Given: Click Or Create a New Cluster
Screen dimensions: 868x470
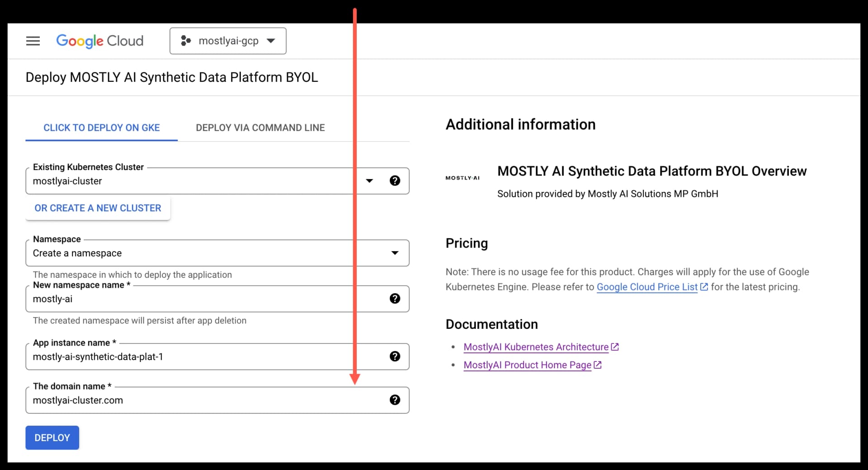Looking at the screenshot, I should (98, 208).
